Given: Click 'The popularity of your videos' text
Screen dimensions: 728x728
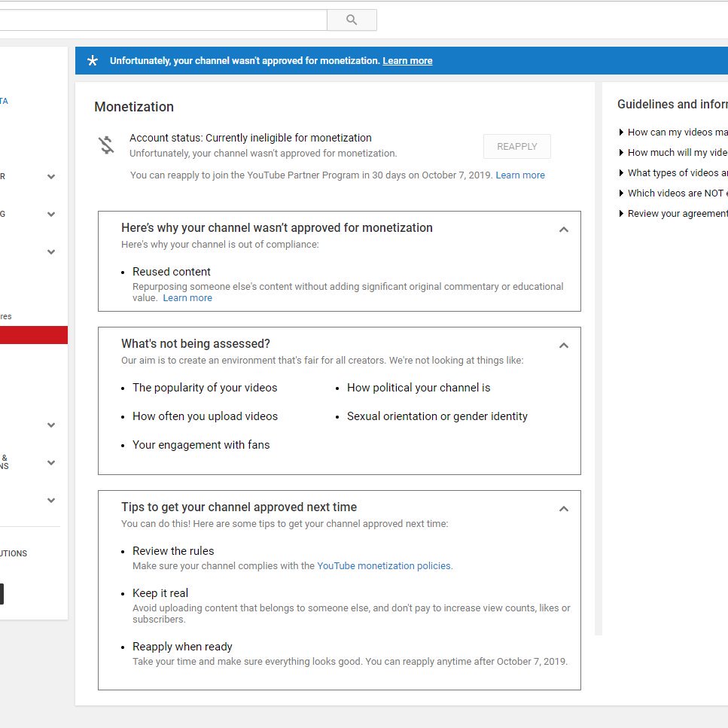Looking at the screenshot, I should (x=205, y=388).
